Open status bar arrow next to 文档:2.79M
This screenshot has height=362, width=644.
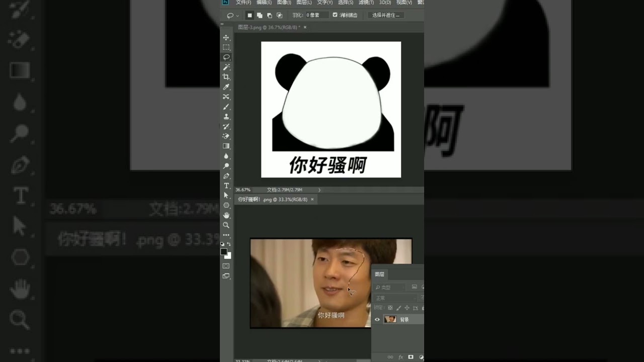(319, 190)
